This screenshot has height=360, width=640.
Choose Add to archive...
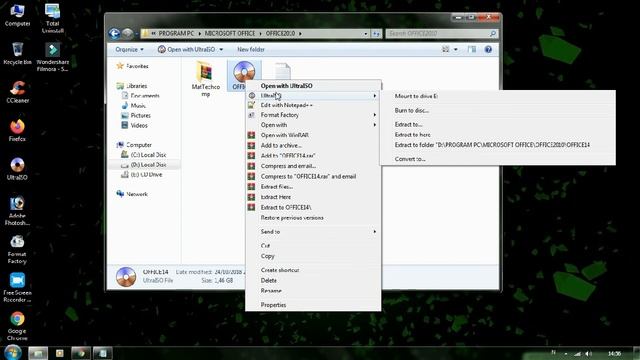click(313, 145)
